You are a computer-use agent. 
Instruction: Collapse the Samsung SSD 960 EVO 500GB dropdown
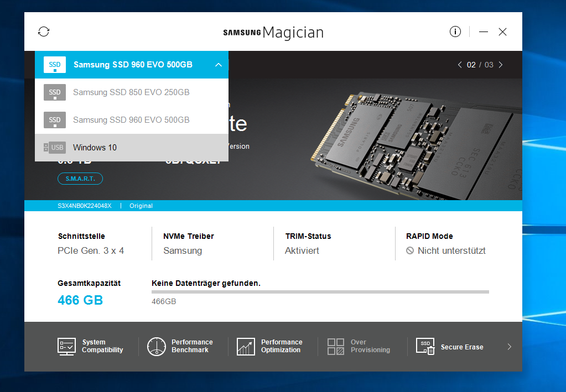(x=132, y=65)
